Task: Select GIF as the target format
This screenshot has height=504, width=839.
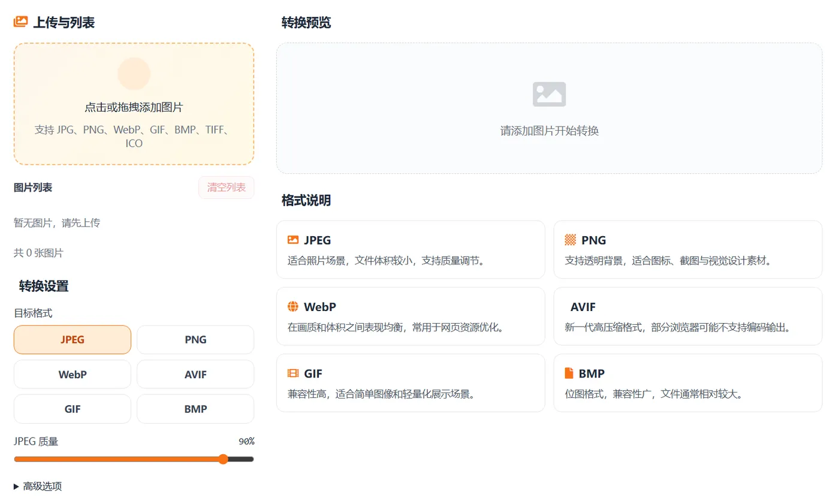Action: point(72,409)
